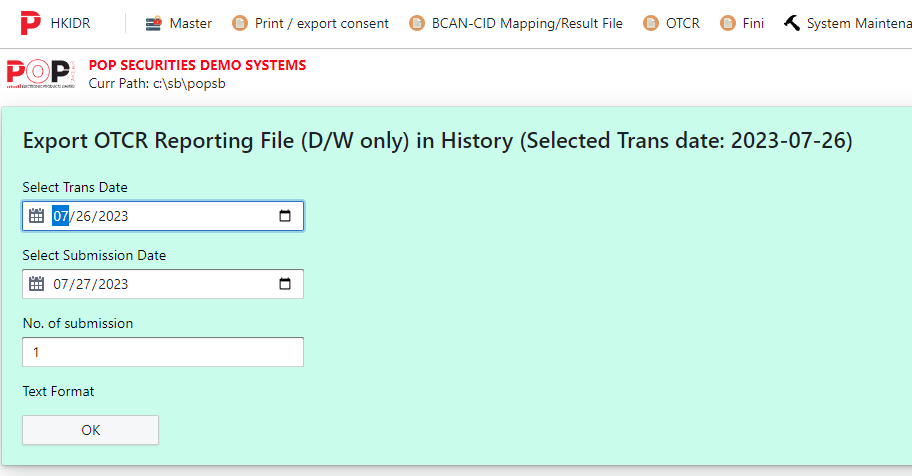Click the System Maintenance hammer icon

[x=792, y=23]
